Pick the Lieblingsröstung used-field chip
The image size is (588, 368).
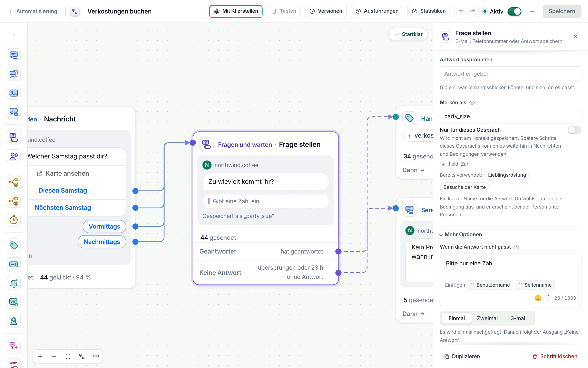pyautogui.click(x=507, y=175)
